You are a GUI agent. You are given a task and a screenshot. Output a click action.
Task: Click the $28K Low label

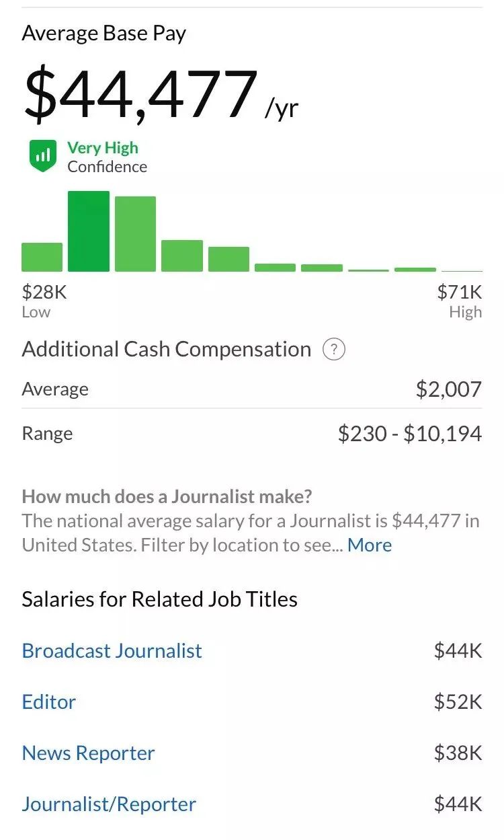click(x=44, y=300)
